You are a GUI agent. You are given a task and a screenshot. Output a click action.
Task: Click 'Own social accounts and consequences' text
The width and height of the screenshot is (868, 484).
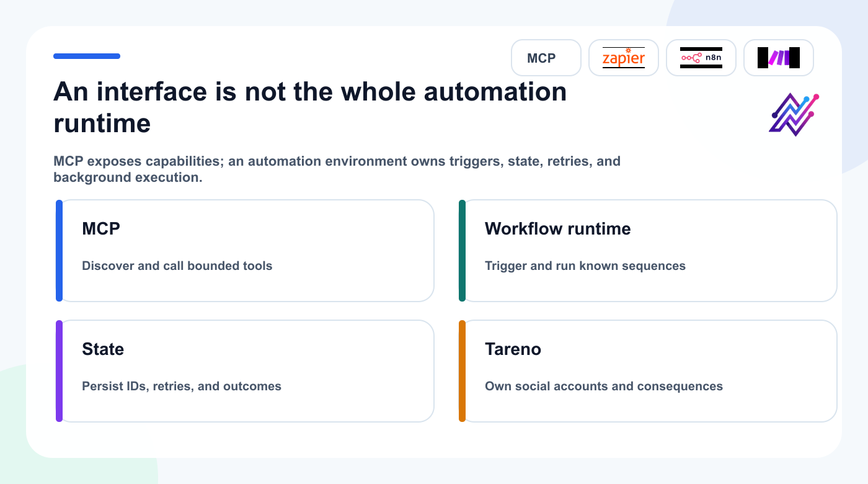[604, 386]
